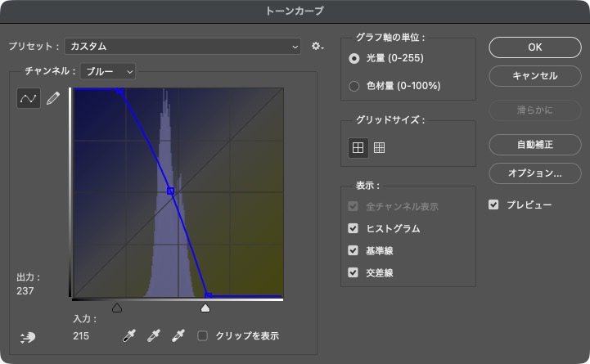Select the 光量 (0-255) radio button
Image resolution: width=590 pixels, height=364 pixels.
pos(354,58)
